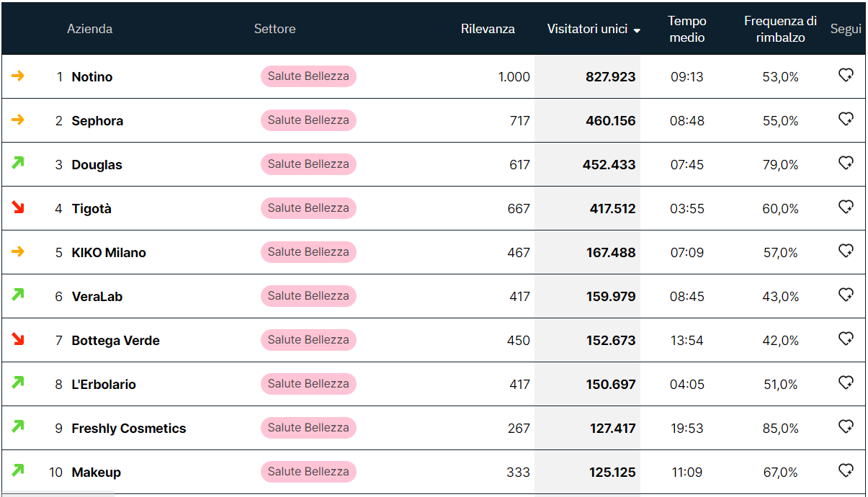Open the VeraLab company link
Screen dimensions: 868x497
click(97, 297)
